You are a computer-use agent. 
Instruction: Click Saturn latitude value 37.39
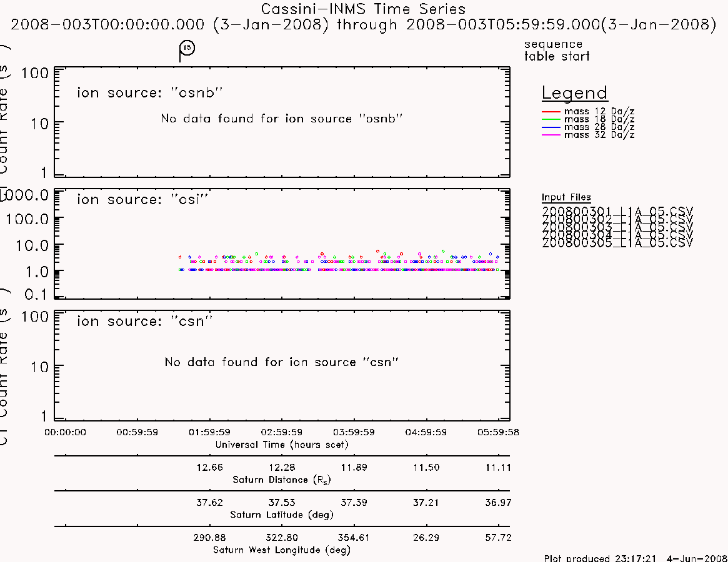click(x=354, y=503)
